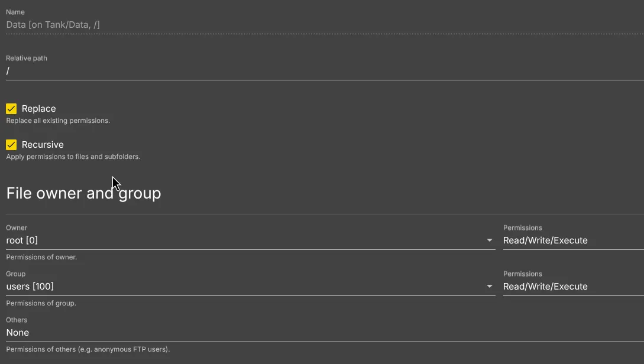Open the Group selector showing users [100]
The image size is (644, 364).
237,287
